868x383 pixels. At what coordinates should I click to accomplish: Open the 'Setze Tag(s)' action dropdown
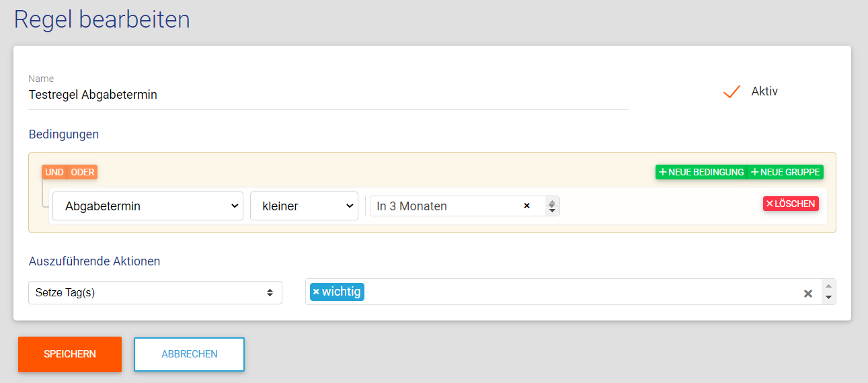pos(155,292)
